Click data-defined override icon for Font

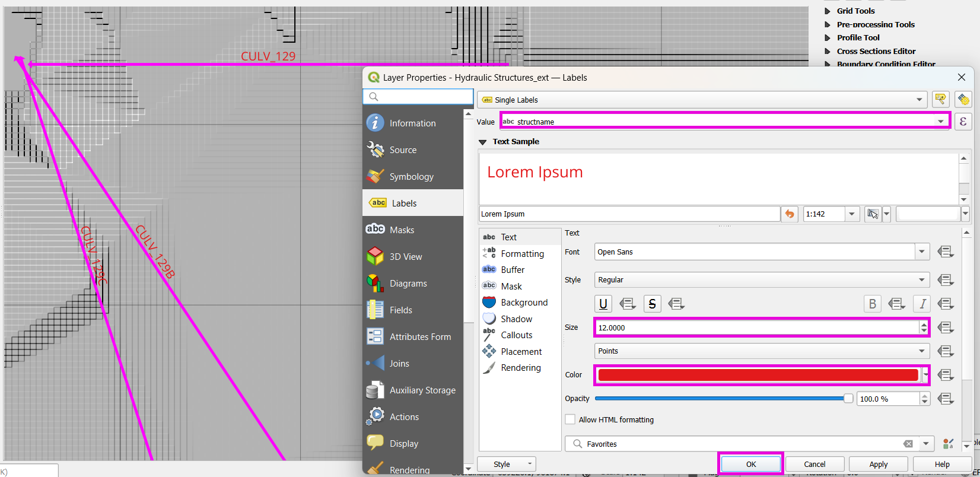pyautogui.click(x=946, y=252)
